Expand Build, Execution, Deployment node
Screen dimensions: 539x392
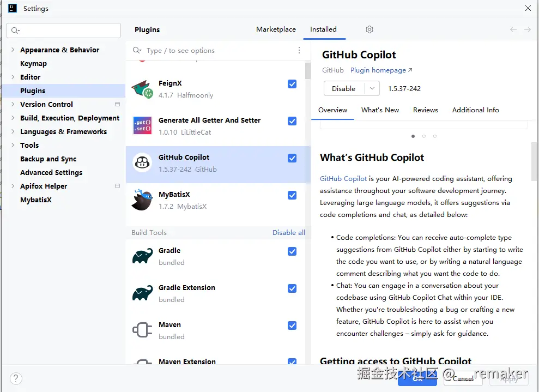click(x=13, y=118)
